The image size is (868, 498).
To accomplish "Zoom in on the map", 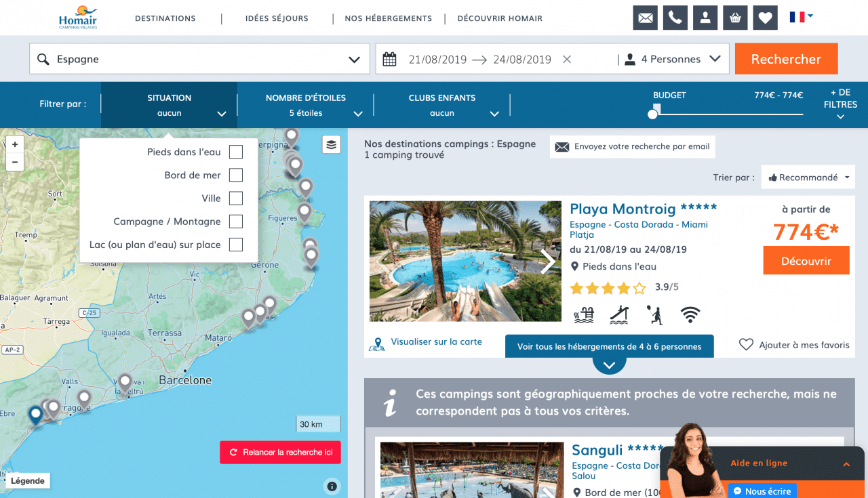I will coord(14,144).
